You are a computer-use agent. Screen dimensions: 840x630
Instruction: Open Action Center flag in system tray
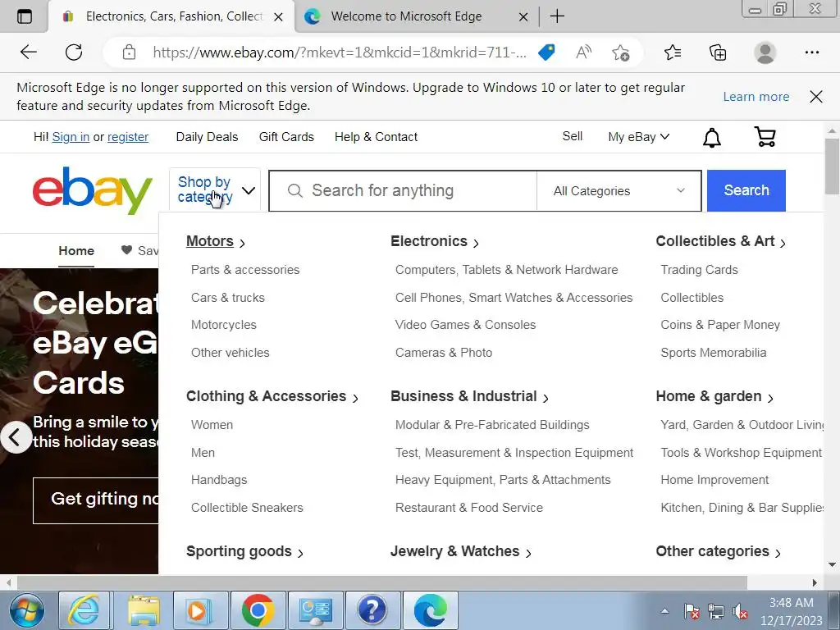pyautogui.click(x=692, y=611)
